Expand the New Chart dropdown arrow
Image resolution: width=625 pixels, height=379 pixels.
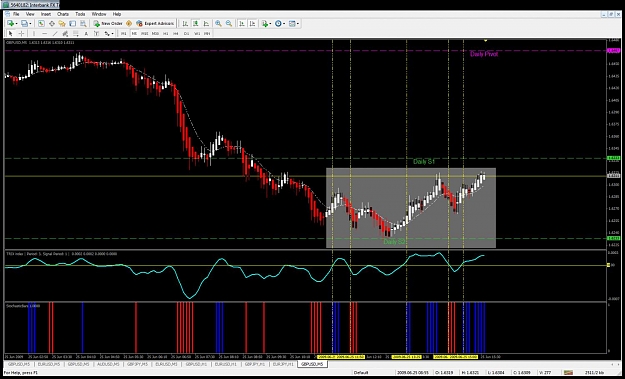[16, 24]
